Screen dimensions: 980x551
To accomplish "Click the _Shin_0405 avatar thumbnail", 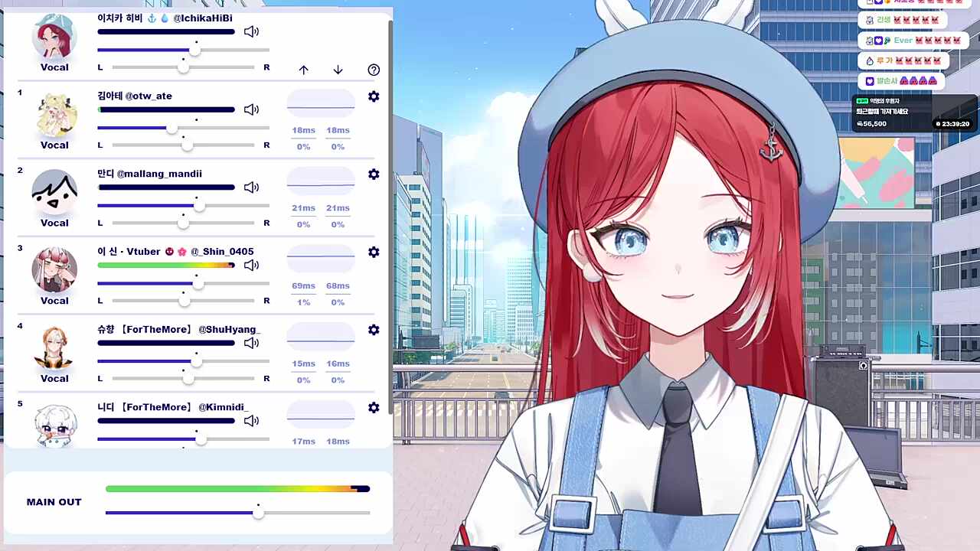I will (54, 270).
